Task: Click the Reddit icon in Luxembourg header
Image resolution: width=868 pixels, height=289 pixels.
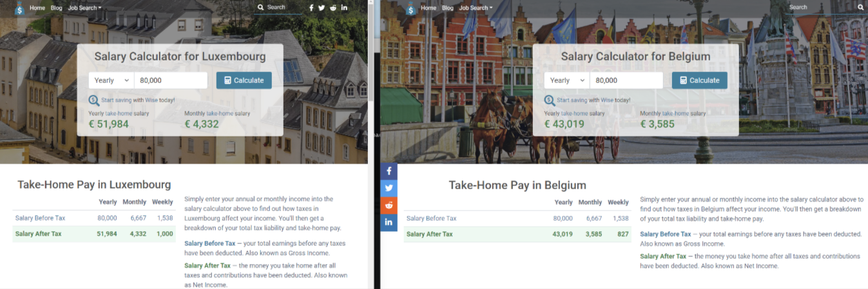Action: (x=333, y=8)
